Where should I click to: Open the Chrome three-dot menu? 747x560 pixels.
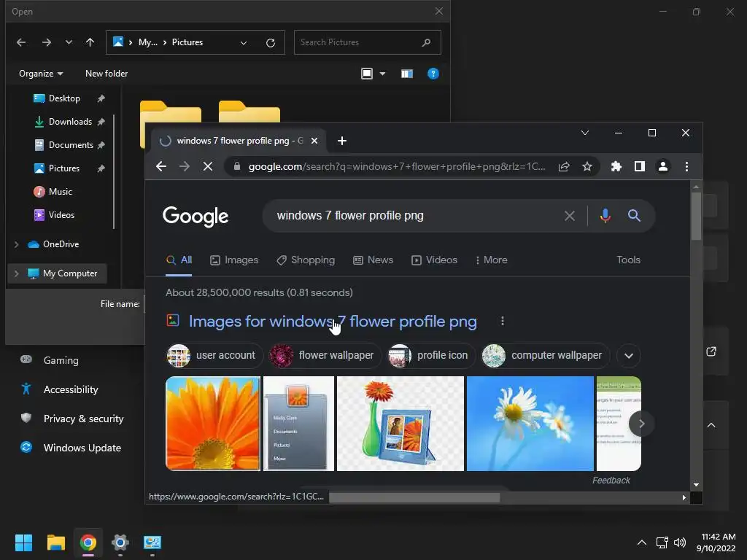coord(686,166)
